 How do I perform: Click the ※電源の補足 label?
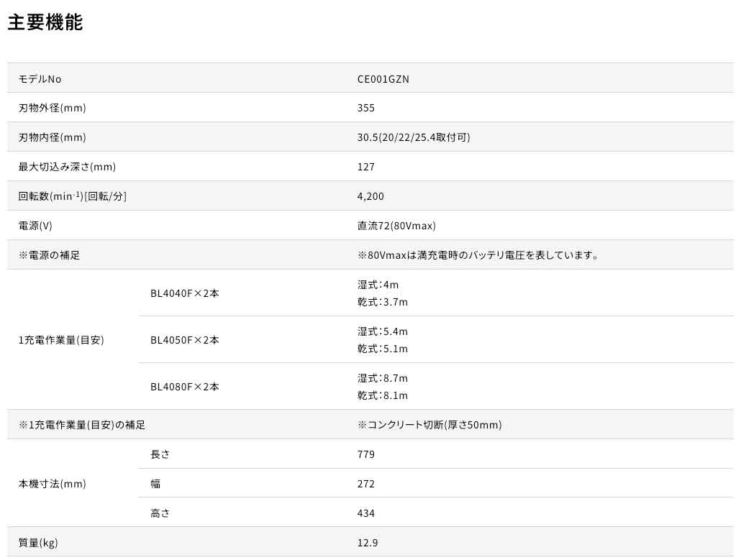pyautogui.click(x=49, y=255)
